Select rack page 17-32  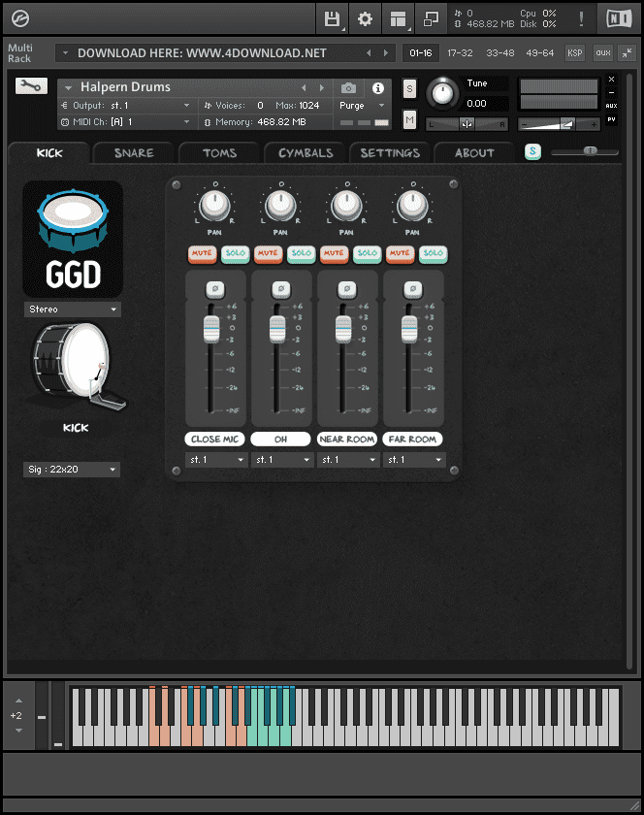(x=460, y=53)
